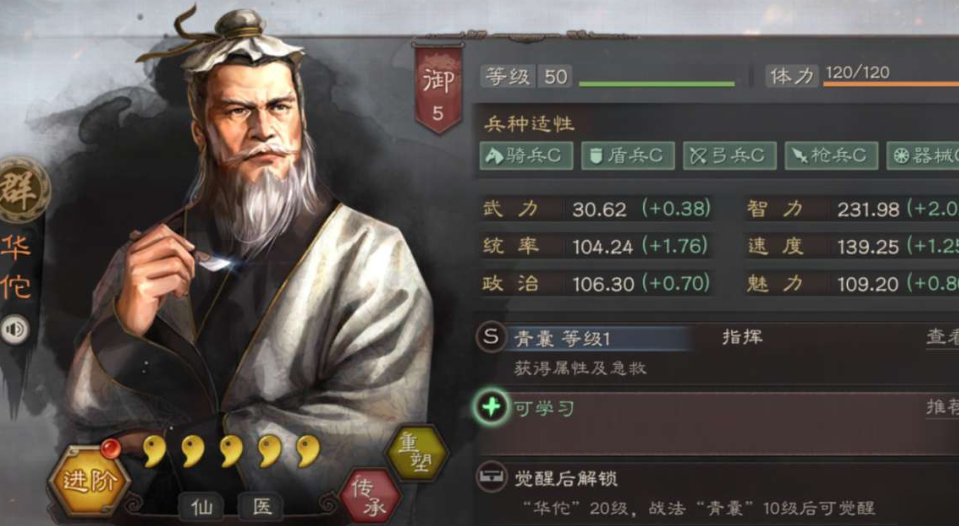This screenshot has height=526, width=959.
Task: Tap the 重塑 reshape hexagon icon
Action: click(417, 455)
